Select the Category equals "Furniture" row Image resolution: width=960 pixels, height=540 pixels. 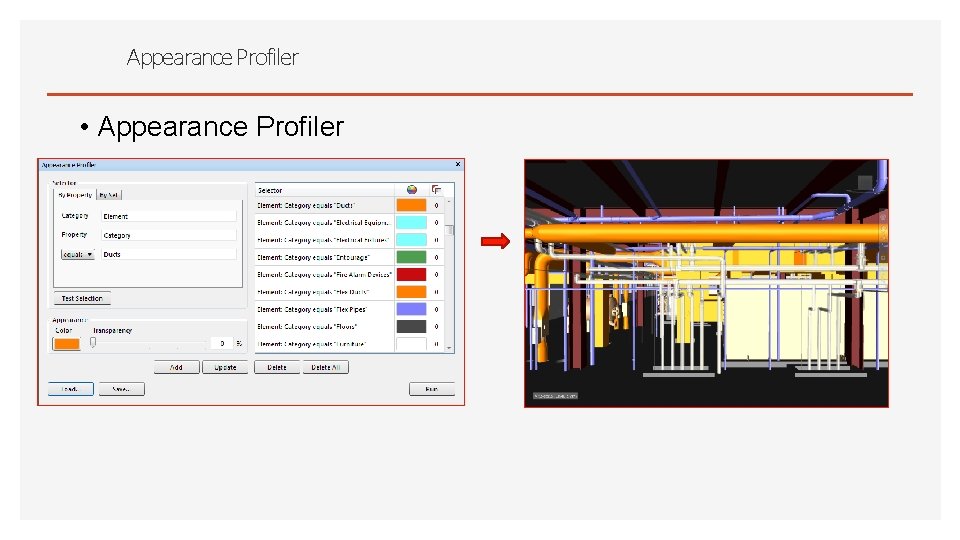[x=350, y=343]
